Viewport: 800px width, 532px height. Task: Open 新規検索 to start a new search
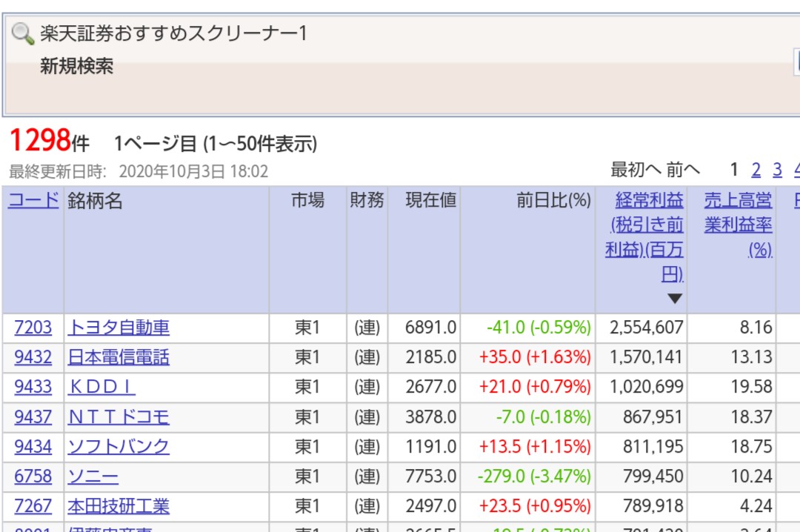click(x=76, y=67)
